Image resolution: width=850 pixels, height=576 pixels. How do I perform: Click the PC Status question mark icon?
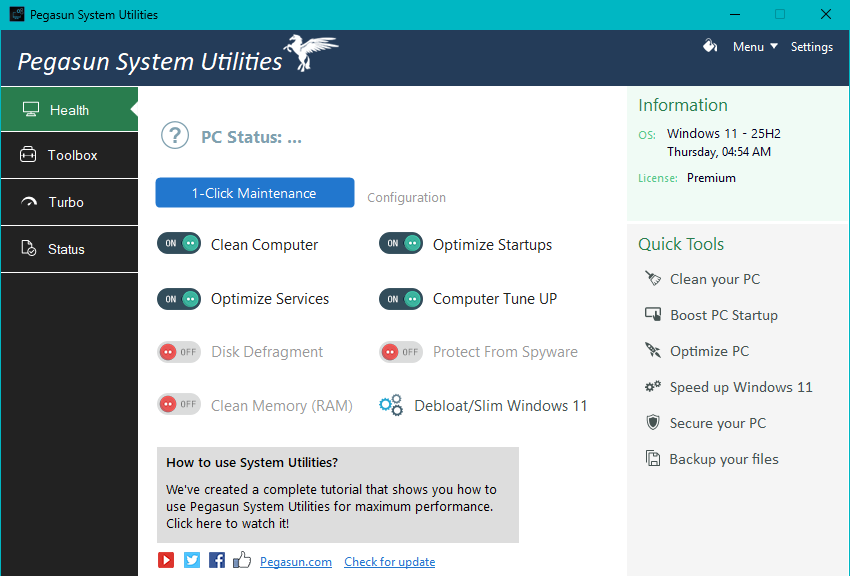tap(175, 136)
